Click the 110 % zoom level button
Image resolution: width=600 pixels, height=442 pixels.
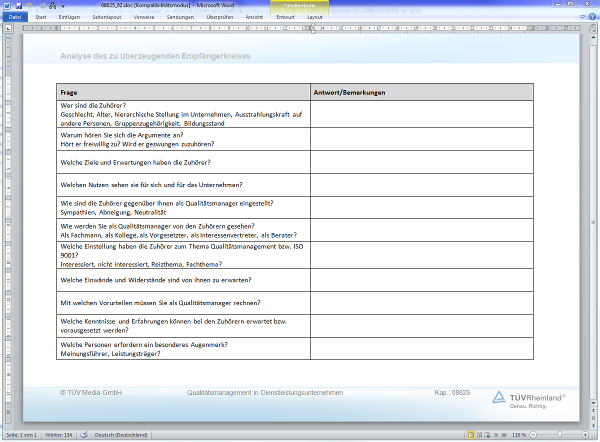519,436
